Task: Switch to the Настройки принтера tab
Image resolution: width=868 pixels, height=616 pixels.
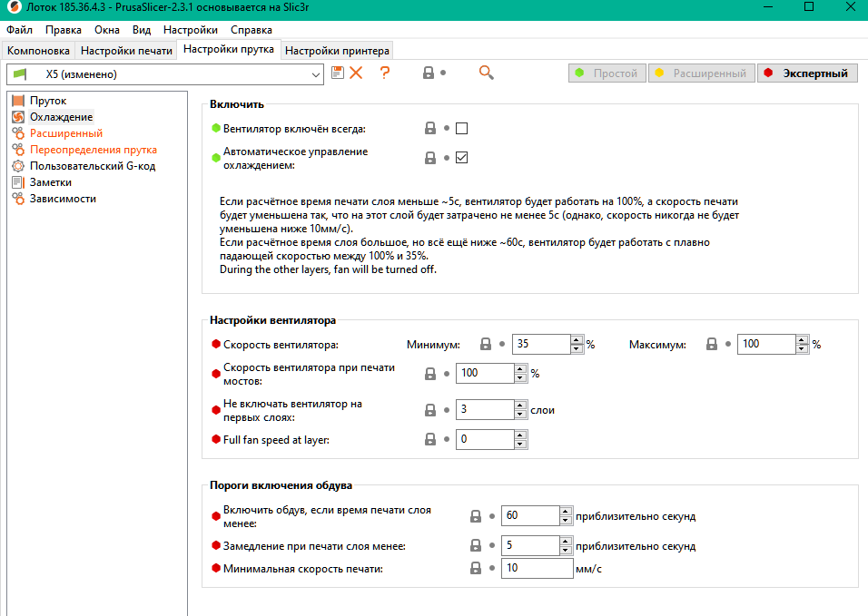Action: (337, 51)
